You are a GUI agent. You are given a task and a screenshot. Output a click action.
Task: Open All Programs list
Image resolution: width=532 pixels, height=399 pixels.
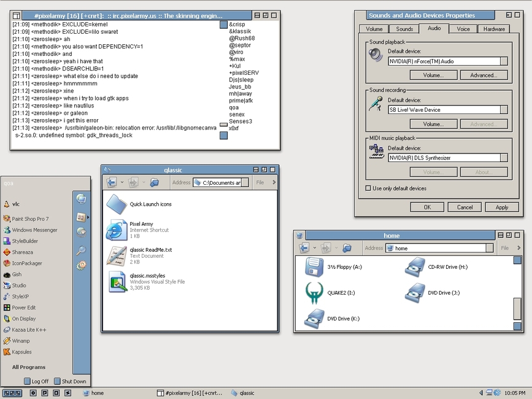pos(28,367)
